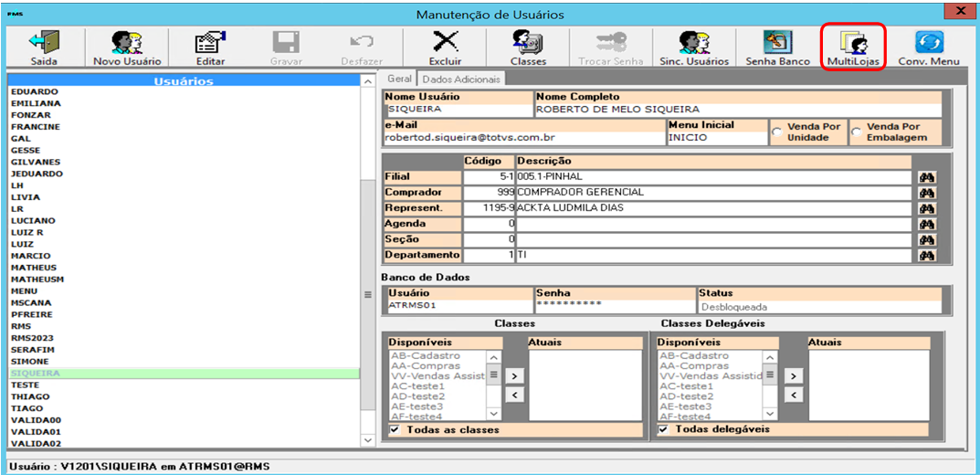Viewport: 980px width, 475px height.
Task: Click binoculars search icon for Comprador
Action: 925,193
